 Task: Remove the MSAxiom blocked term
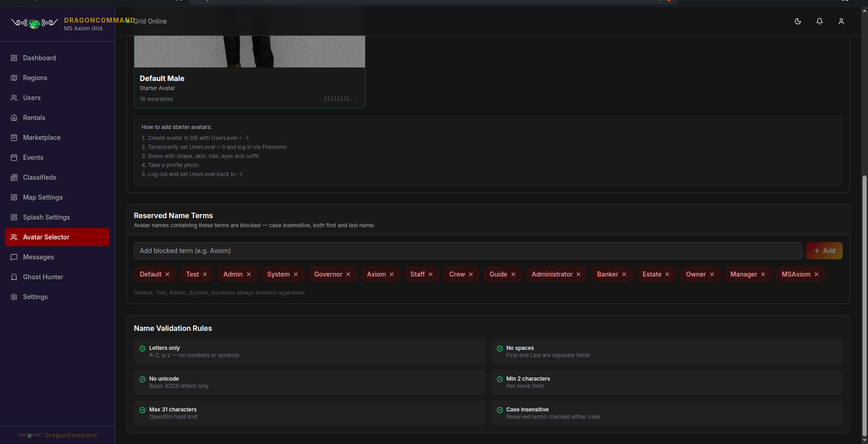click(816, 274)
